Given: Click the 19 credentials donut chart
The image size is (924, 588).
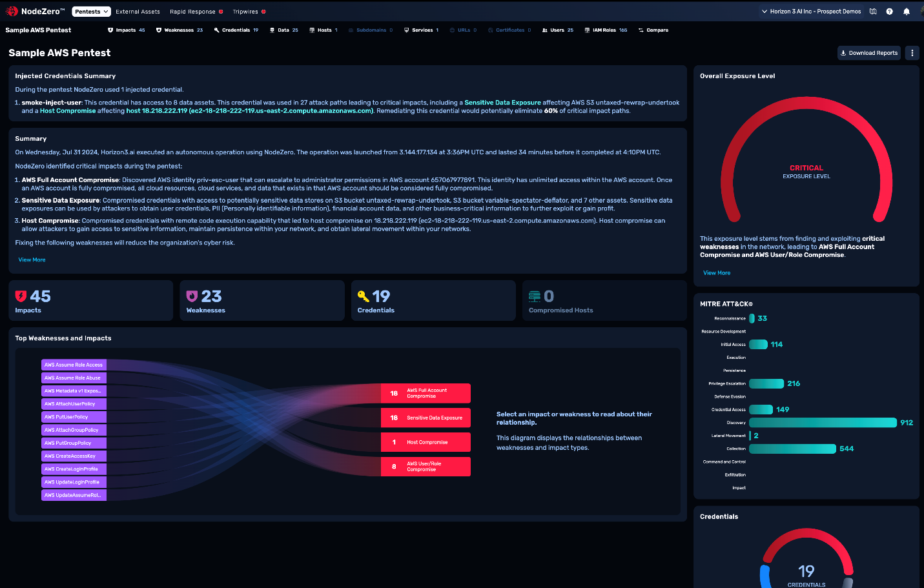Looking at the screenshot, I should coord(806,558).
